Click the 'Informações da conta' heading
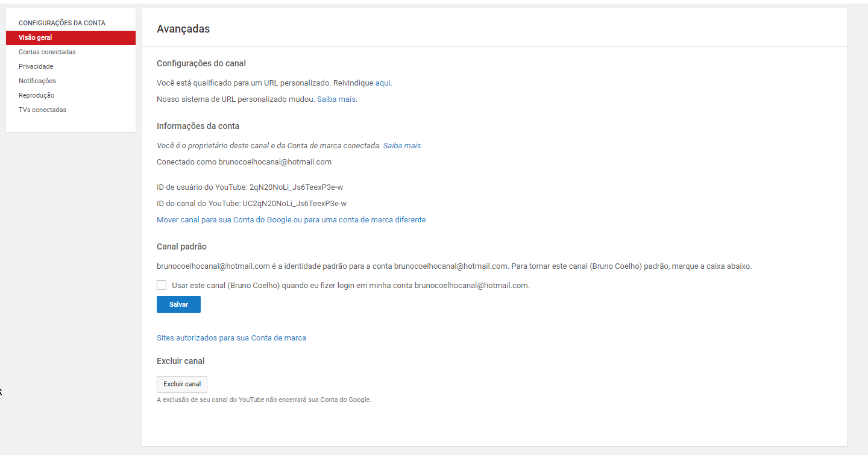The width and height of the screenshot is (868, 455). click(x=198, y=126)
